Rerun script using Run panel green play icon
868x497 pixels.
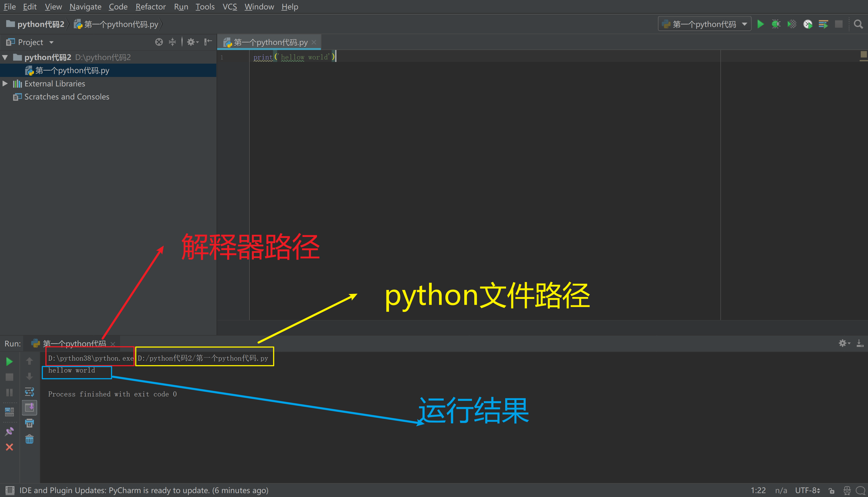point(9,361)
